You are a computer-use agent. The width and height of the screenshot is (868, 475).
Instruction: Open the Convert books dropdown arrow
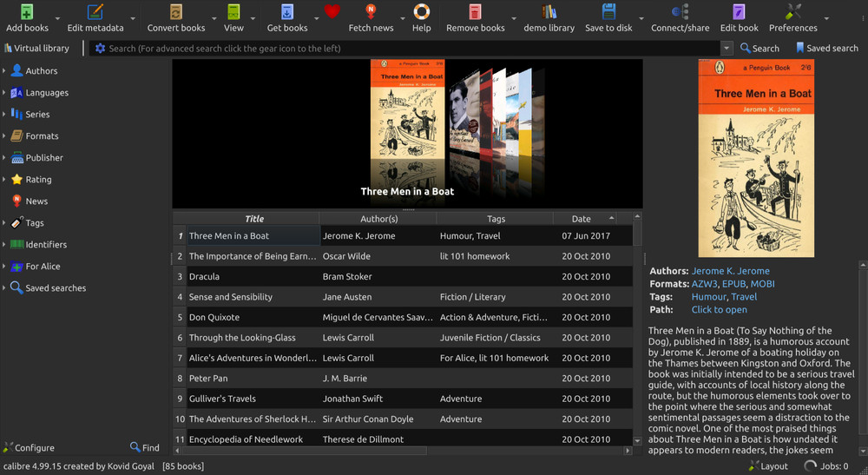(x=214, y=18)
